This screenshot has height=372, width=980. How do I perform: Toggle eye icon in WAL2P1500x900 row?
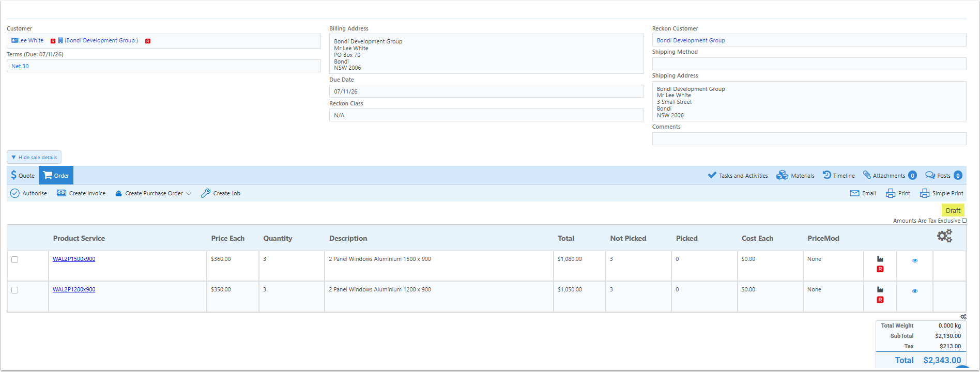click(915, 260)
